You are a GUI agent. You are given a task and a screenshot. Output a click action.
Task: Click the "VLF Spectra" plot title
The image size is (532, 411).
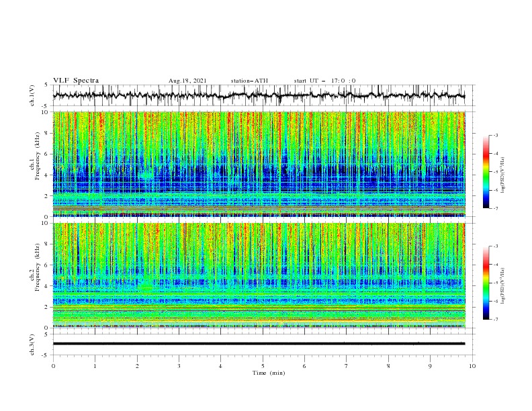point(76,81)
